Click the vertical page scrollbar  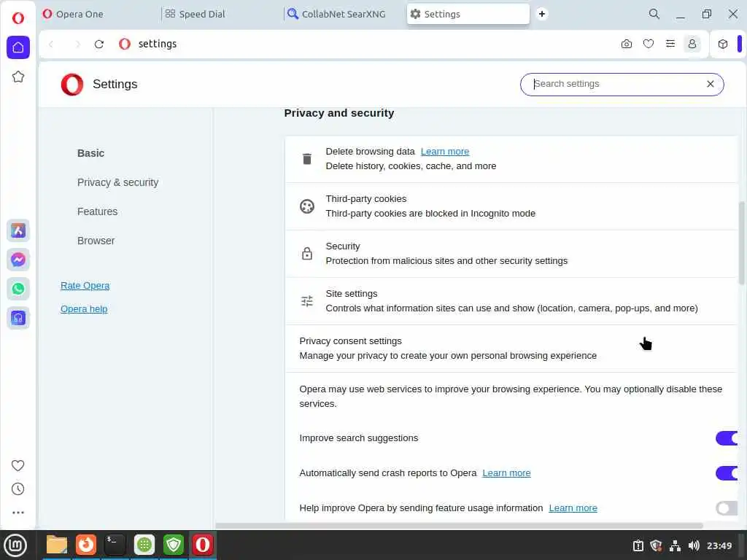[741, 243]
